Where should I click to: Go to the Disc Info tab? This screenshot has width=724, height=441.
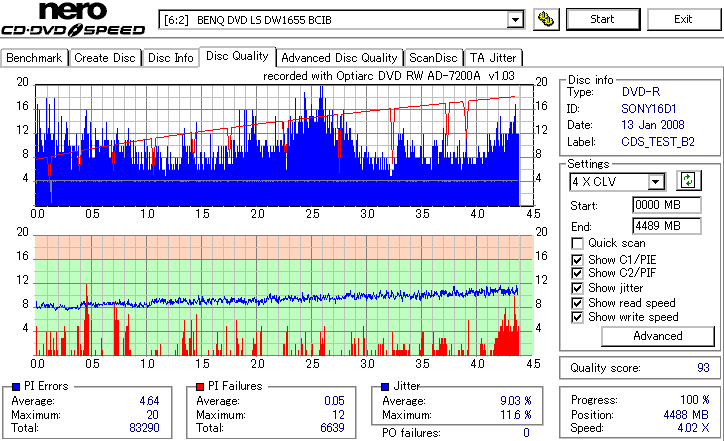point(171,58)
